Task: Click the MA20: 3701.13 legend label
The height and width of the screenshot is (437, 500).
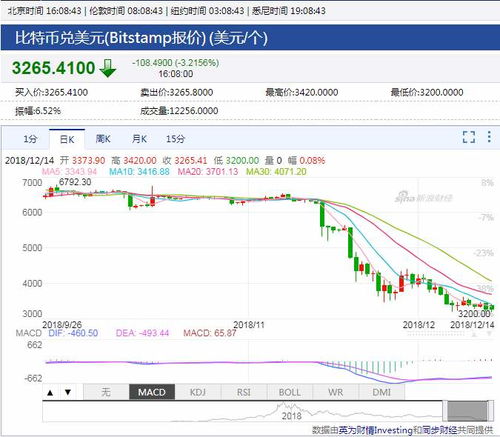Action: (208, 172)
